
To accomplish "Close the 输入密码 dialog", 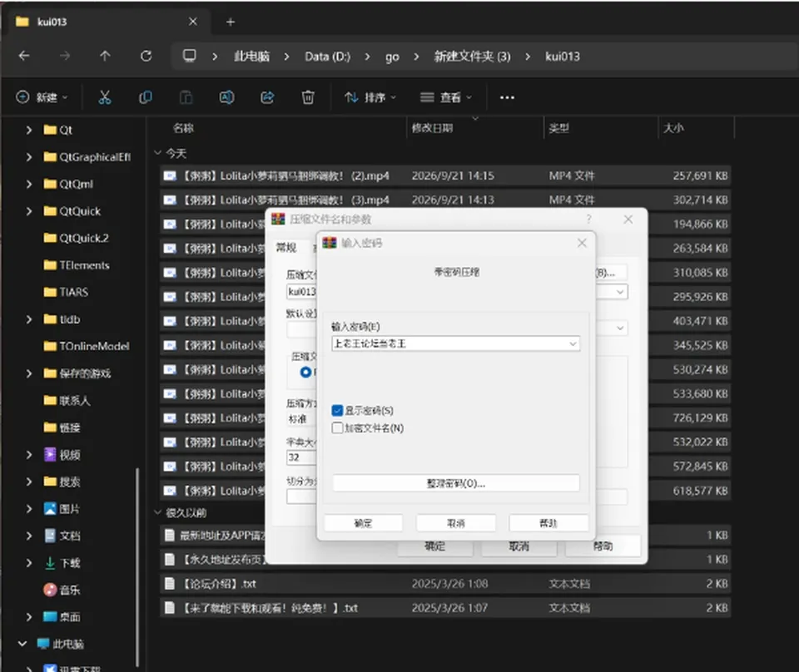I will (x=582, y=243).
